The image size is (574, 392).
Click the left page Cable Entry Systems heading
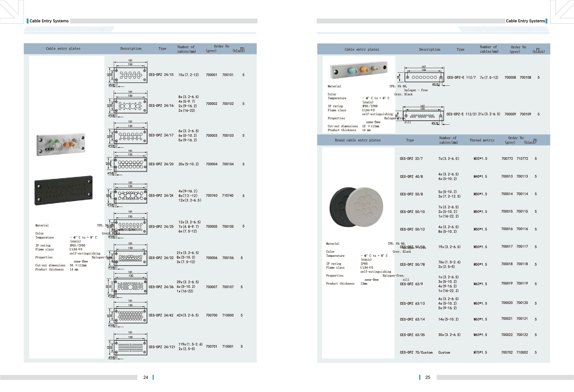tap(49, 21)
